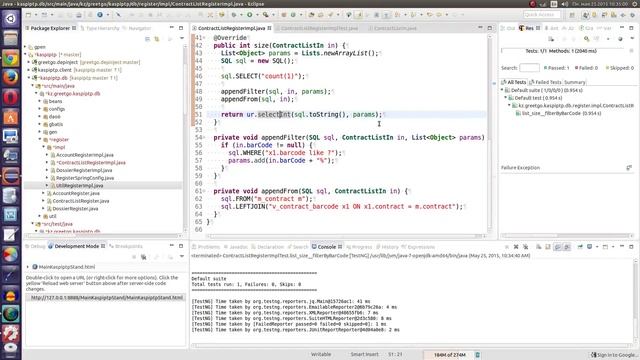
Task: Click the TestNG Search input field
Action: 529,68
